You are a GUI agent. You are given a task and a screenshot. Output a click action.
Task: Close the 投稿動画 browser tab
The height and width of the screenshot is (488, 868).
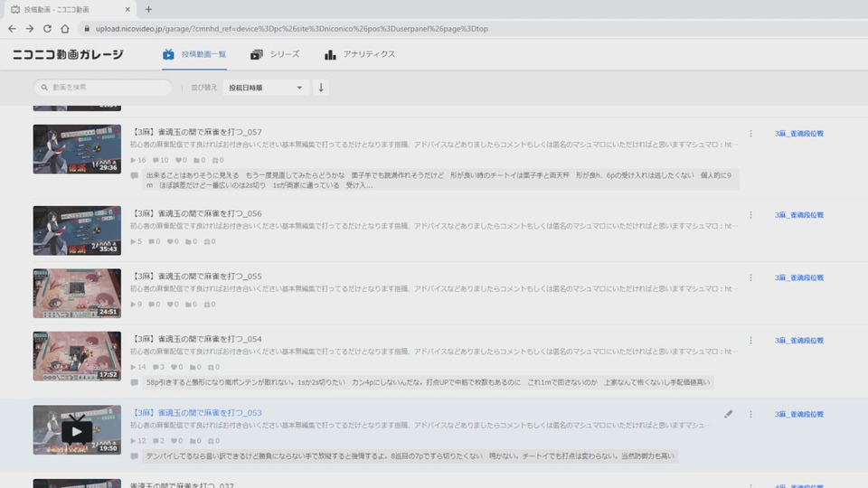tap(127, 9)
